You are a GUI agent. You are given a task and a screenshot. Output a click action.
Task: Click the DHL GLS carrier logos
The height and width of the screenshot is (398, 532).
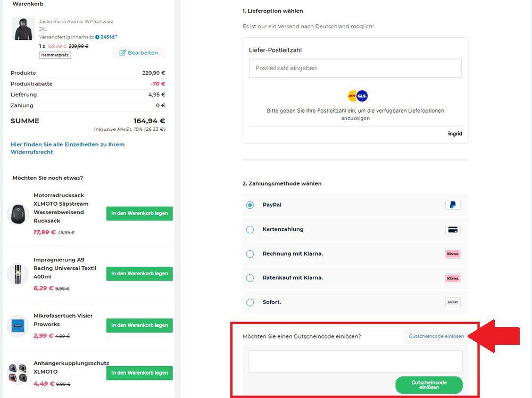tap(358, 96)
